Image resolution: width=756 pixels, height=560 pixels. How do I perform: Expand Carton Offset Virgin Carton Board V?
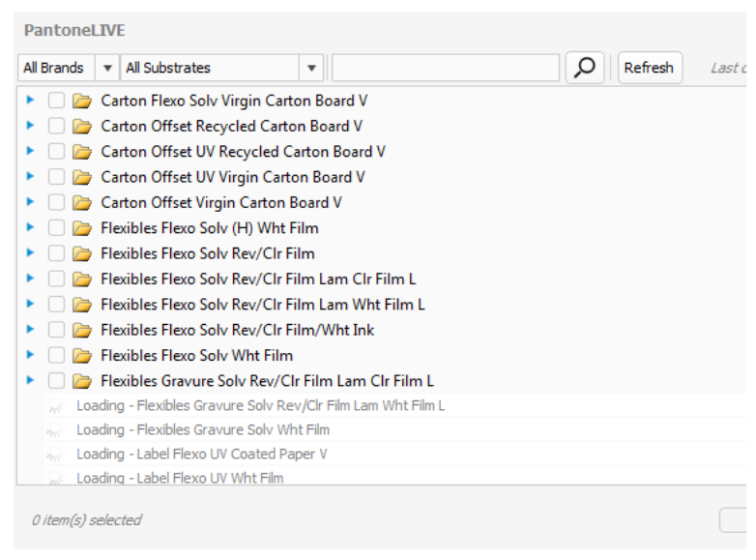pyautogui.click(x=30, y=201)
